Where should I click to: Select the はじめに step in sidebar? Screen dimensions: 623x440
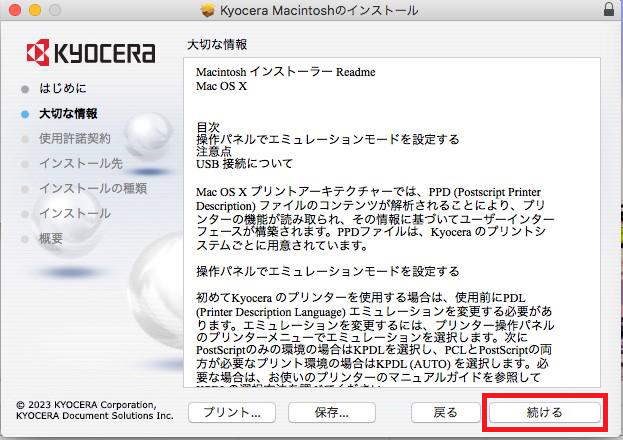coord(62,88)
